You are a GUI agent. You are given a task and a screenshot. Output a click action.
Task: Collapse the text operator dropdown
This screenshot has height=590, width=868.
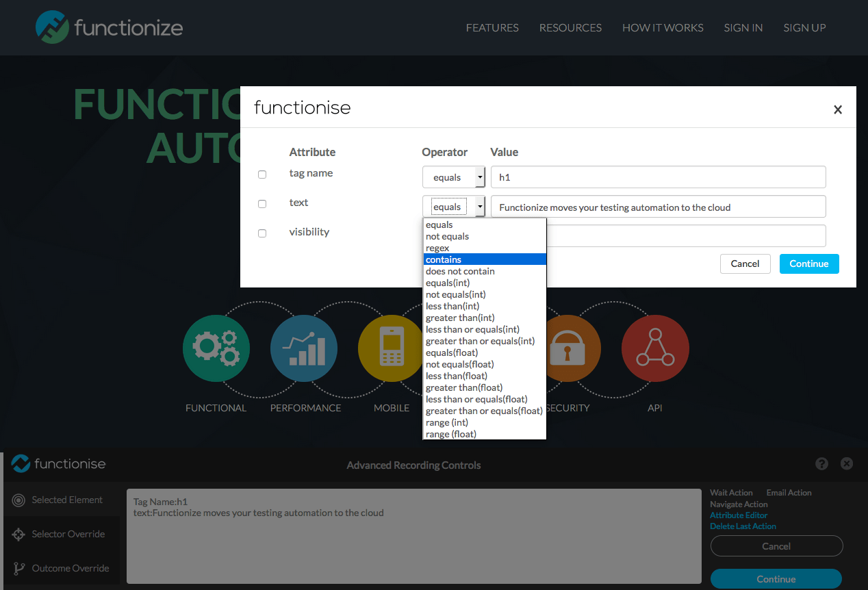coord(454,207)
